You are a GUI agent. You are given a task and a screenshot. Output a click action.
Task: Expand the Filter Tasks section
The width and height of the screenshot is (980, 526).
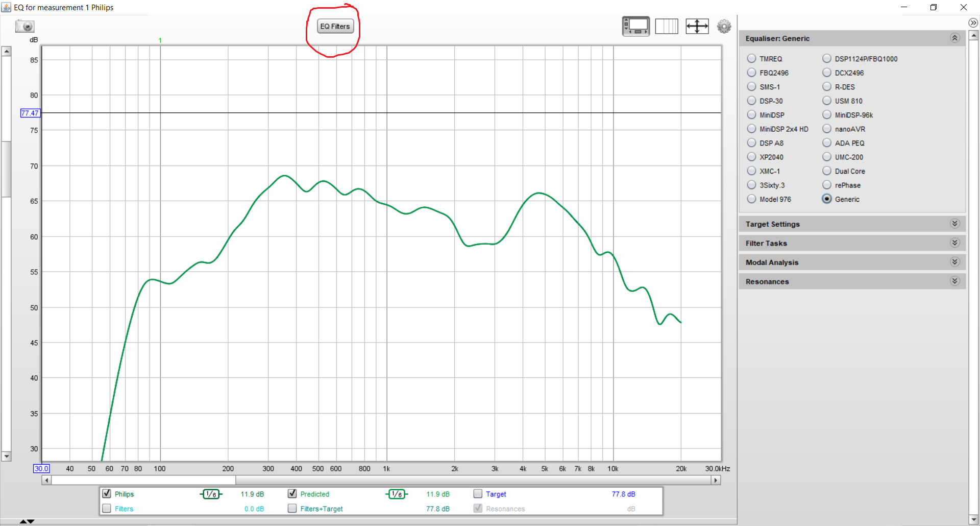tap(954, 243)
